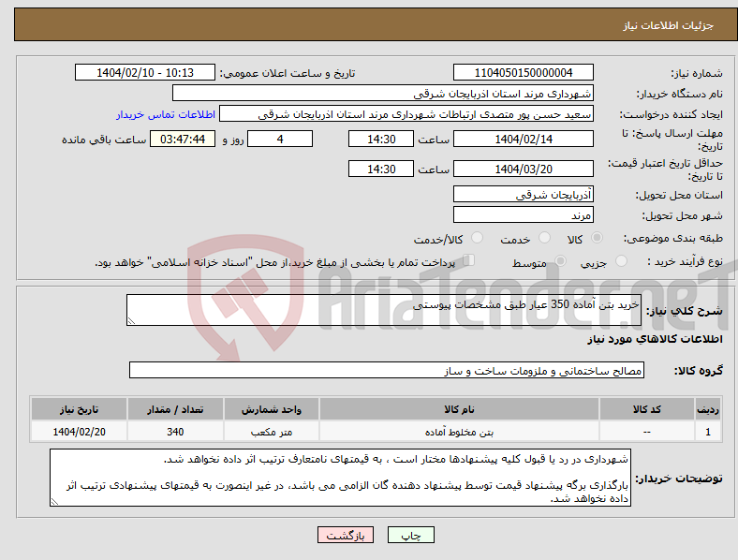Select the متوسط purchase type radio
The image size is (738, 560).
pos(560,260)
